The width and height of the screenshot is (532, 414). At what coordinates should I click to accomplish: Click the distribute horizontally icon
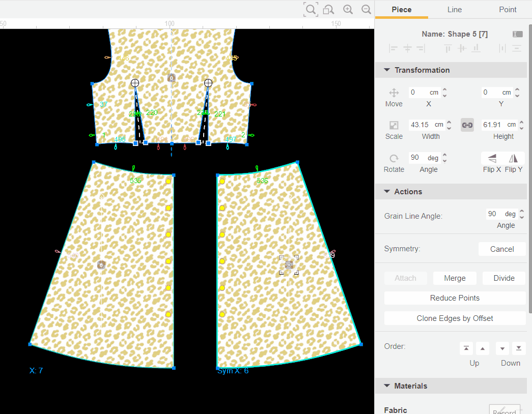pyautogui.click(x=502, y=48)
